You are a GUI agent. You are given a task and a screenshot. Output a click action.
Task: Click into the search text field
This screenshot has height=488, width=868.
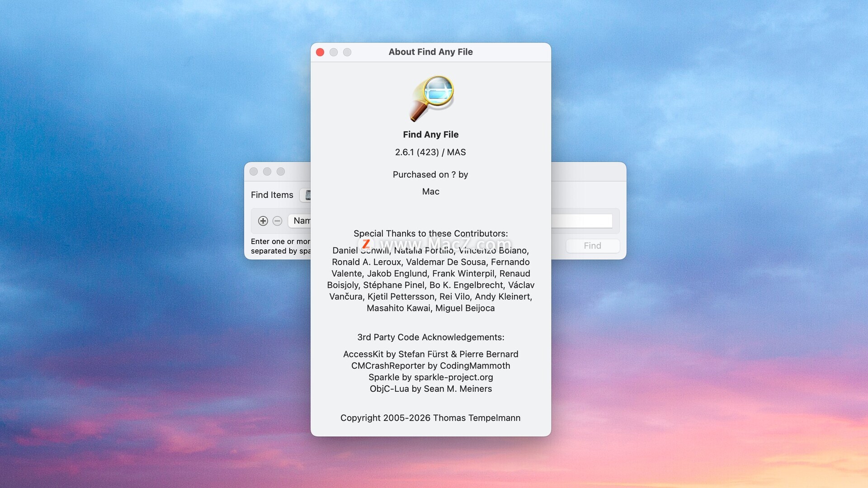582,221
